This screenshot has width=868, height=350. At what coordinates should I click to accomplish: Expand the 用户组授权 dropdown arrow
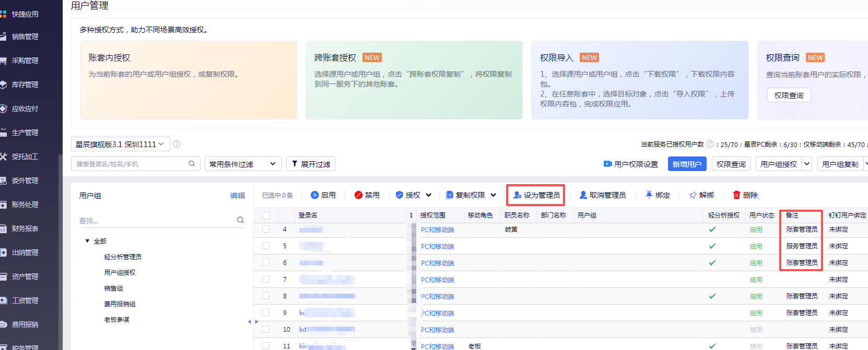[x=806, y=164]
